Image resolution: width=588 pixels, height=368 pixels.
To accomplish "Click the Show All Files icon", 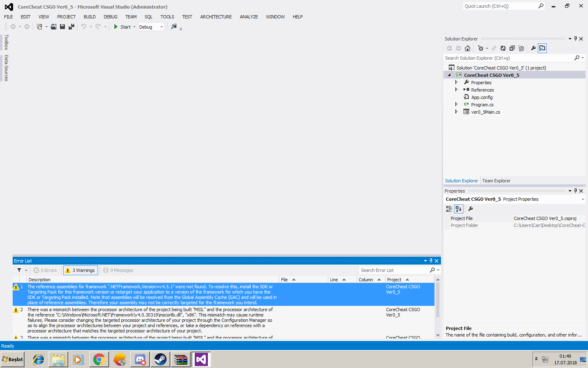I will [x=521, y=48].
